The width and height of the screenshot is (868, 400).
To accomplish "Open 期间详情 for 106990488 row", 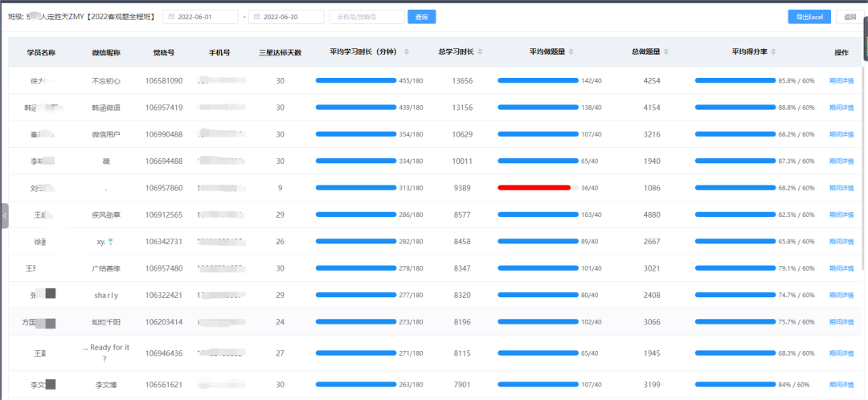I will click(x=841, y=134).
